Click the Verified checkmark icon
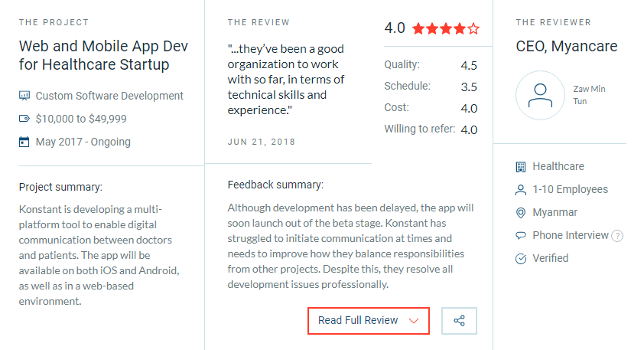The image size is (644, 350). click(520, 259)
